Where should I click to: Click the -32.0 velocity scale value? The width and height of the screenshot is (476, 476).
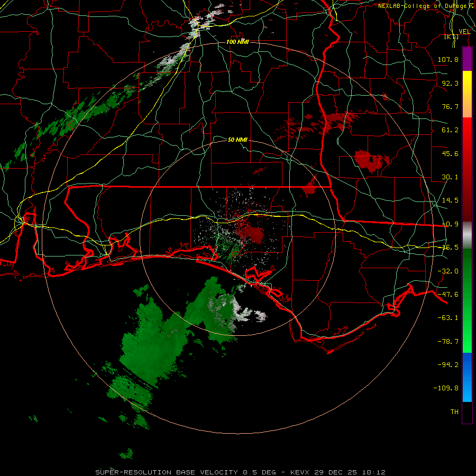point(448,271)
